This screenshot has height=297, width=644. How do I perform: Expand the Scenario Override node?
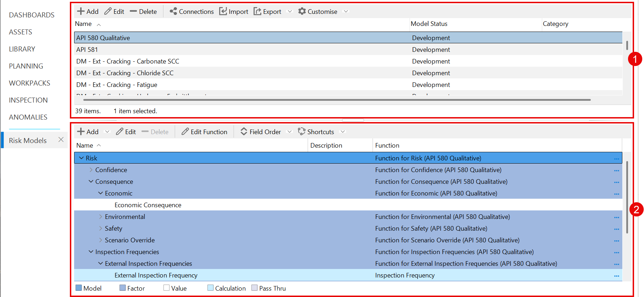coord(101,240)
